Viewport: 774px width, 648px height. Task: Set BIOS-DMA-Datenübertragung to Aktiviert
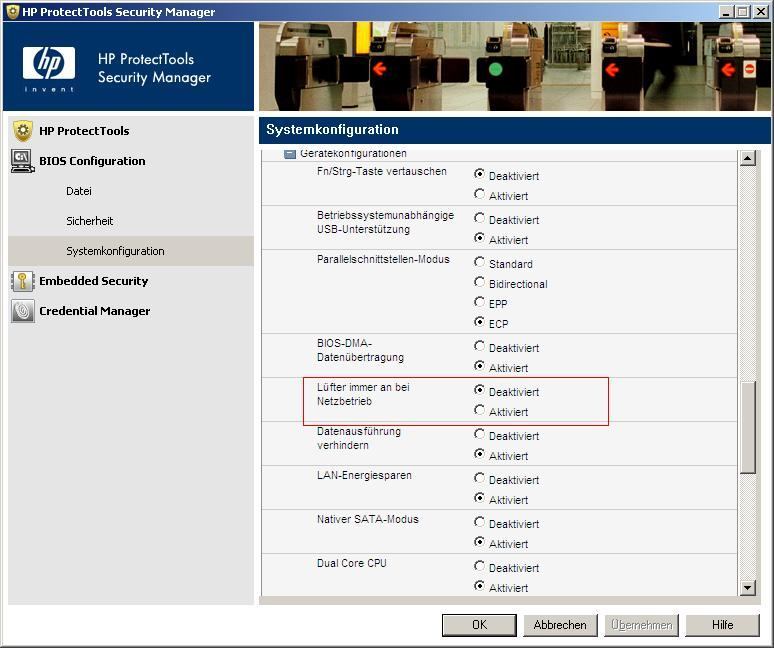click(479, 366)
